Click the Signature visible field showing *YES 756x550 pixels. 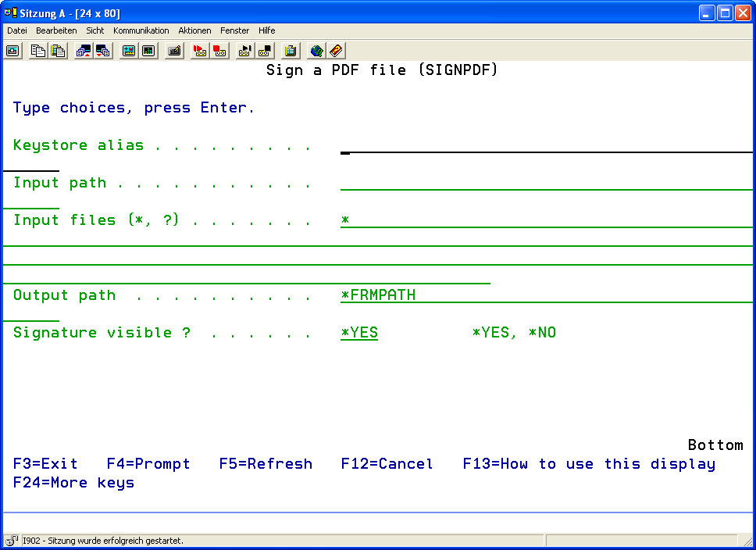pyautogui.click(x=359, y=333)
